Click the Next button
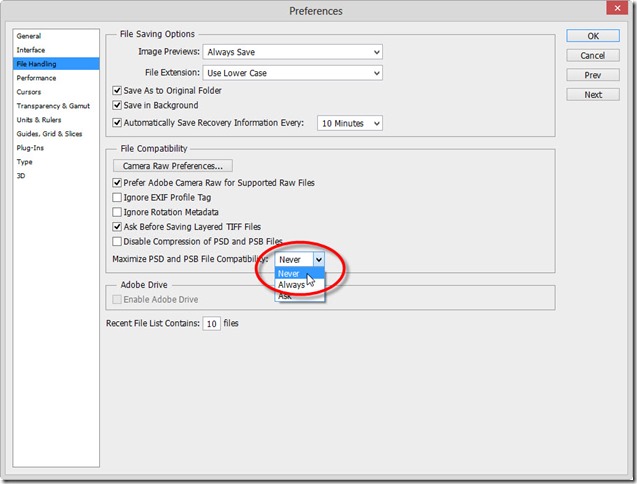The image size is (637, 484). [x=593, y=95]
